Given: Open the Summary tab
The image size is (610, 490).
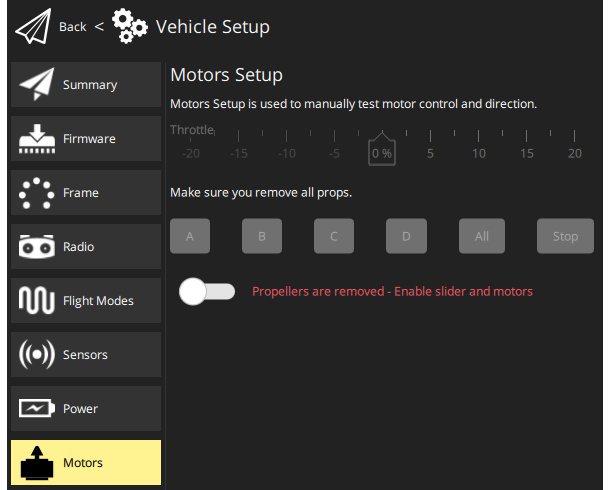Looking at the screenshot, I should [89, 85].
